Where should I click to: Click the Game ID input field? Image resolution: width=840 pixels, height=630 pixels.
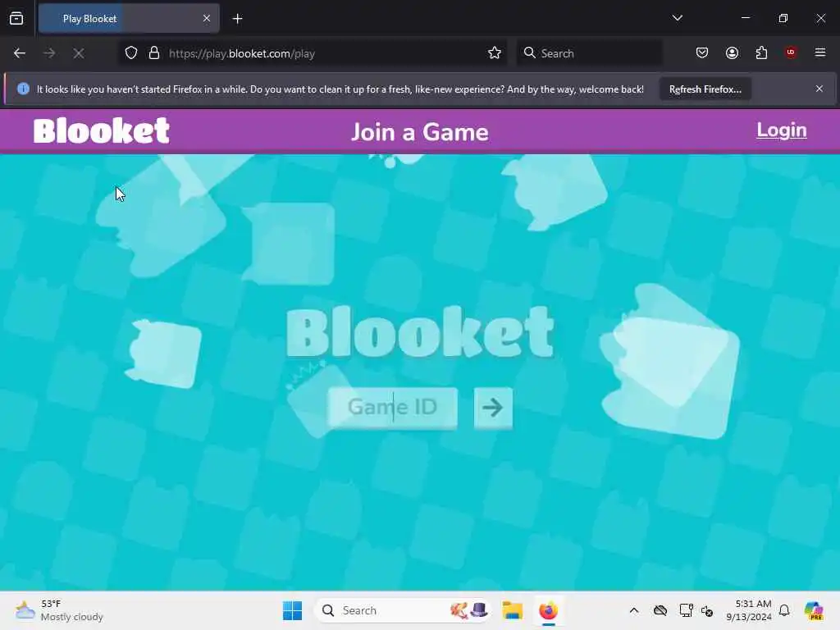coord(393,408)
